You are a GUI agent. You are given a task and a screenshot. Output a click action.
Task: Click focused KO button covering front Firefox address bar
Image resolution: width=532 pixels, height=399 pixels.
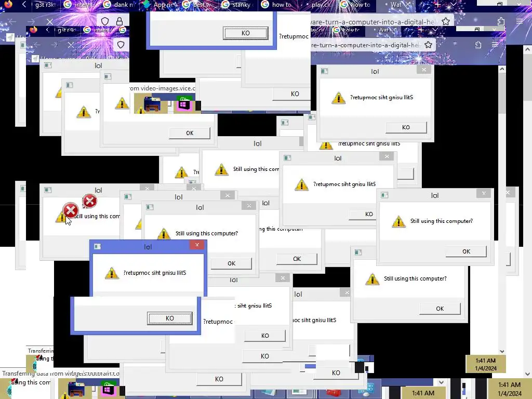coord(245,33)
